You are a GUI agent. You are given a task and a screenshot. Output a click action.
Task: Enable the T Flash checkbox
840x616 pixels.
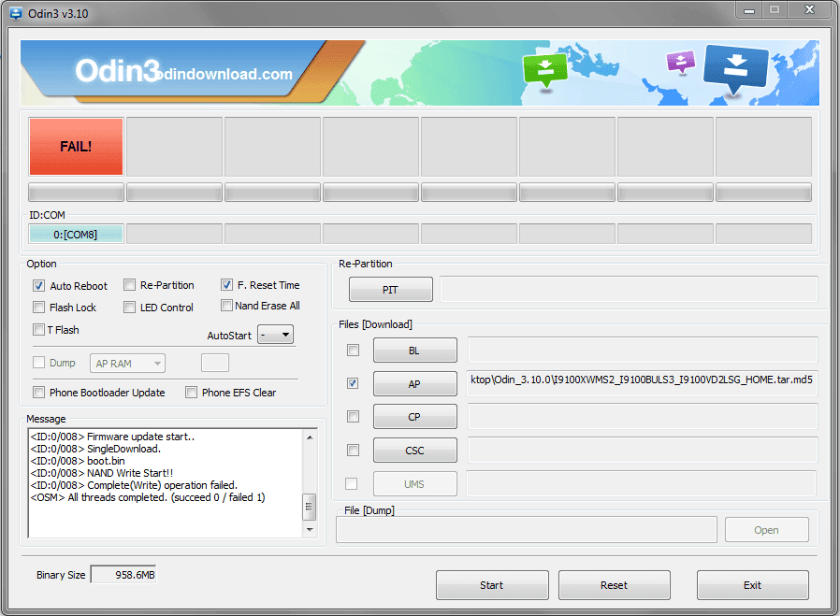tap(38, 329)
